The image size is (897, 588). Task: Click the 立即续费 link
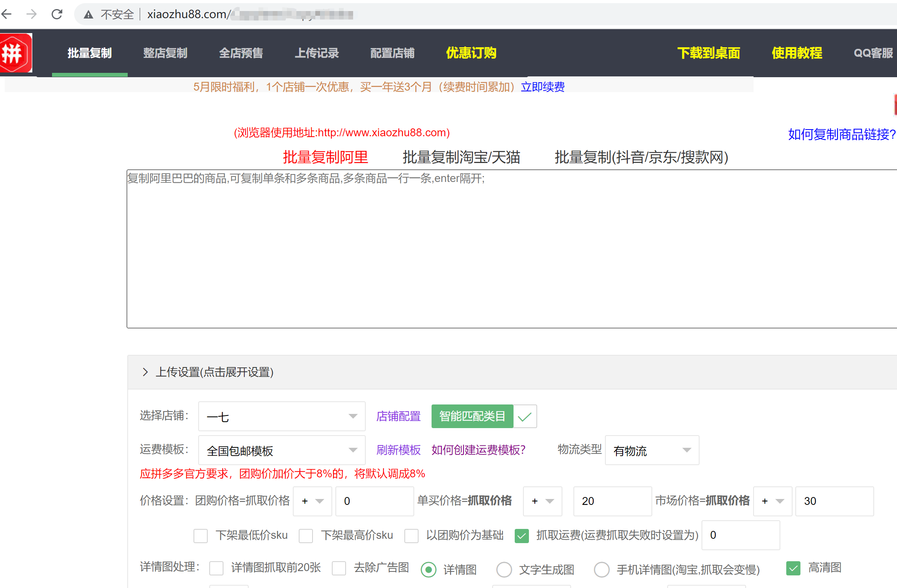click(x=543, y=87)
